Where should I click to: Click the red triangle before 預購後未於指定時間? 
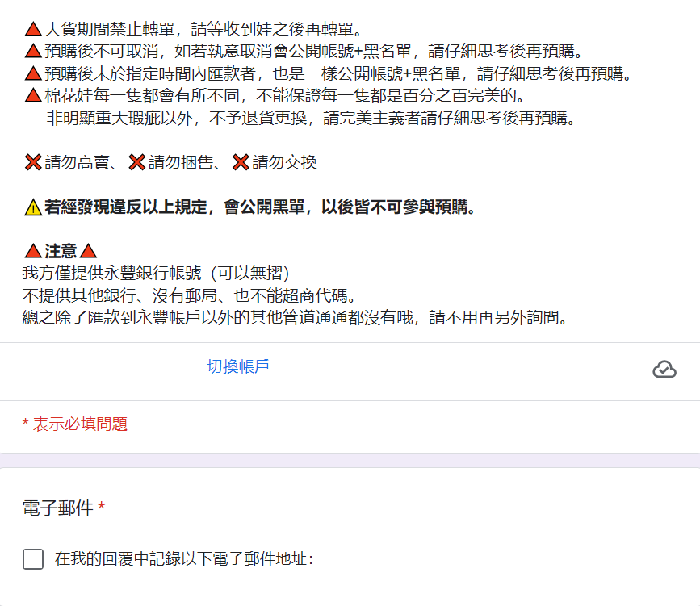click(x=33, y=73)
